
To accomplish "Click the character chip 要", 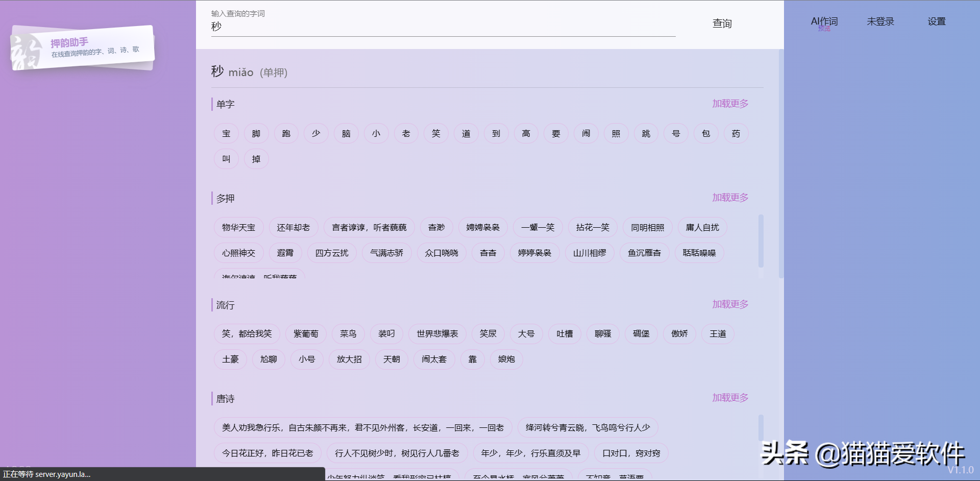I will (x=556, y=134).
